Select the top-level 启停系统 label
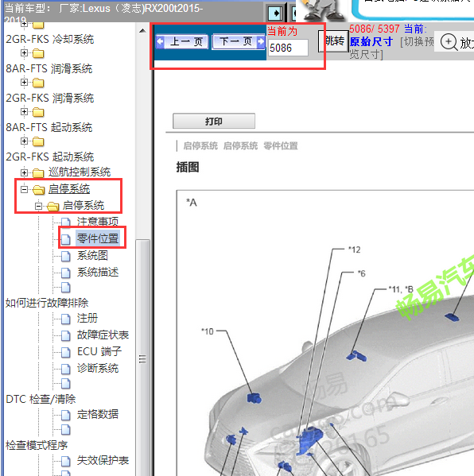Screen dimensions: 474x476 tap(69, 189)
